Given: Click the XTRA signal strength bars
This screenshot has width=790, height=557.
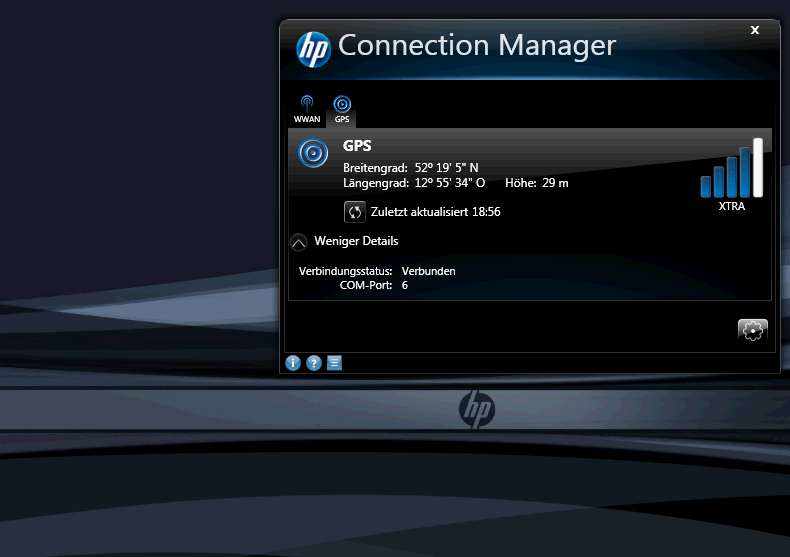Looking at the screenshot, I should tap(732, 168).
